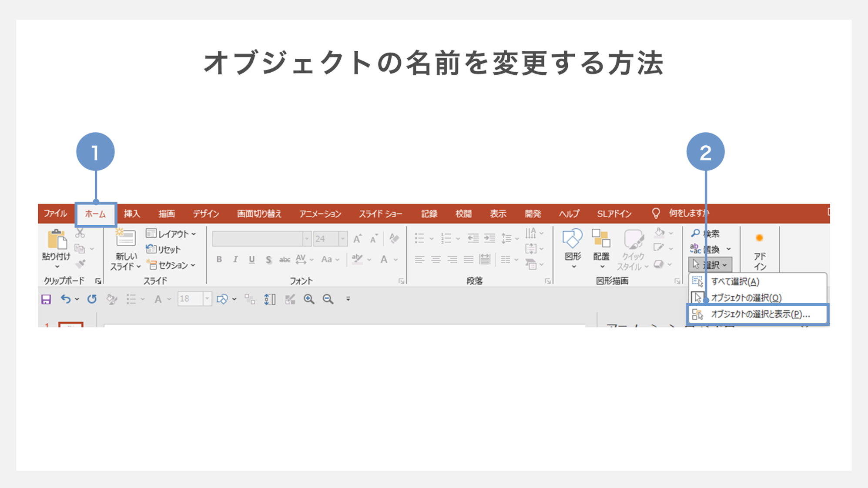
Task: Click the 選択 dropdown button
Action: (x=710, y=264)
